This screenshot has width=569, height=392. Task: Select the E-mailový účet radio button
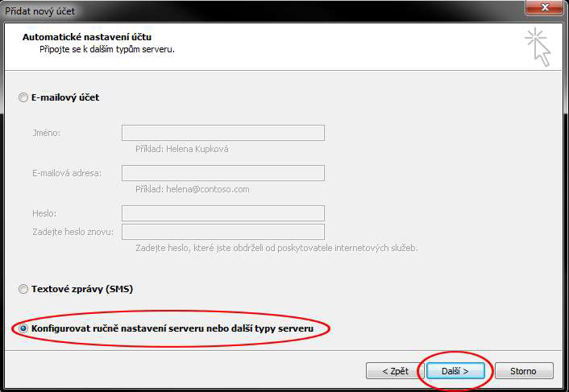23,97
